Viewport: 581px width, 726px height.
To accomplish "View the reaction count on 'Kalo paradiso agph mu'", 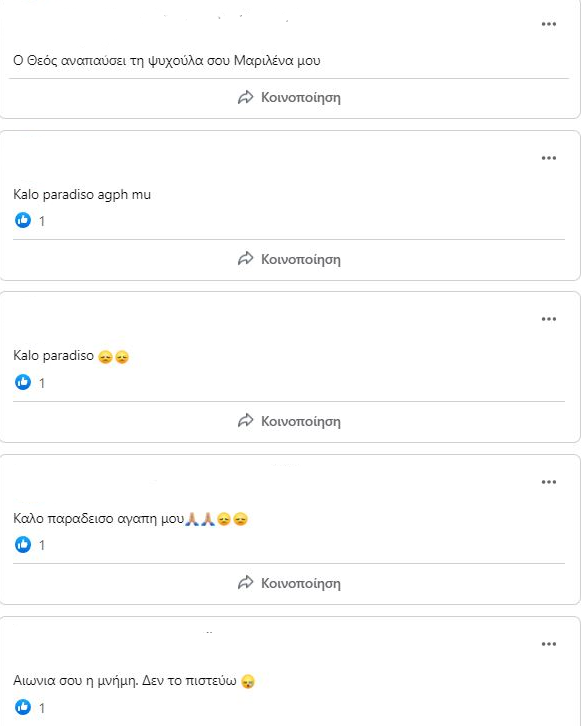I will tap(42, 221).
